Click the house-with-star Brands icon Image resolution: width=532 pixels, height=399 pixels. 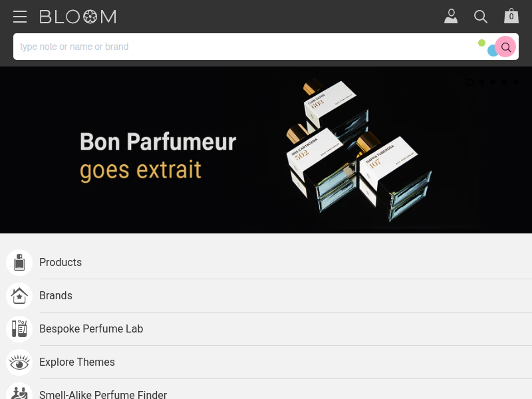coord(19,296)
